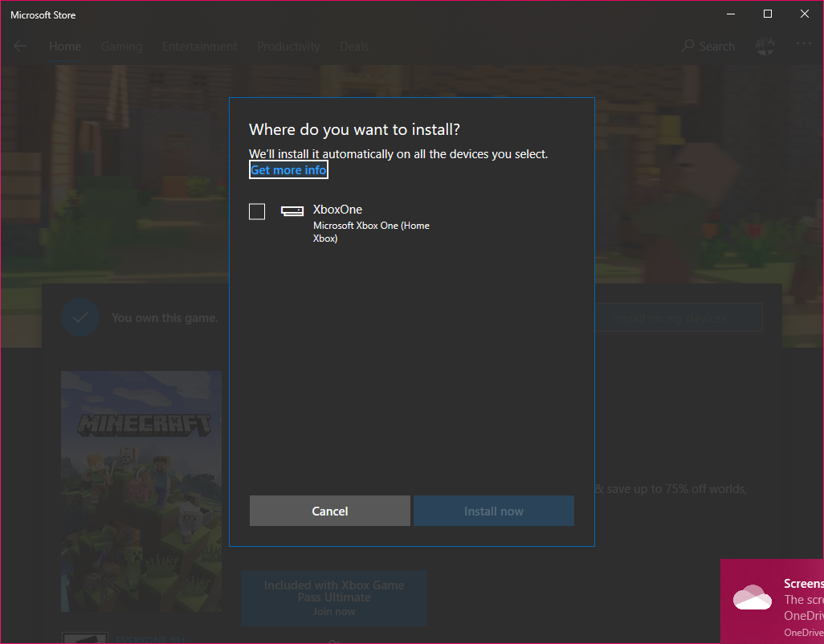Open the user profile avatar
Screen dimensions: 824x644
coord(765,47)
